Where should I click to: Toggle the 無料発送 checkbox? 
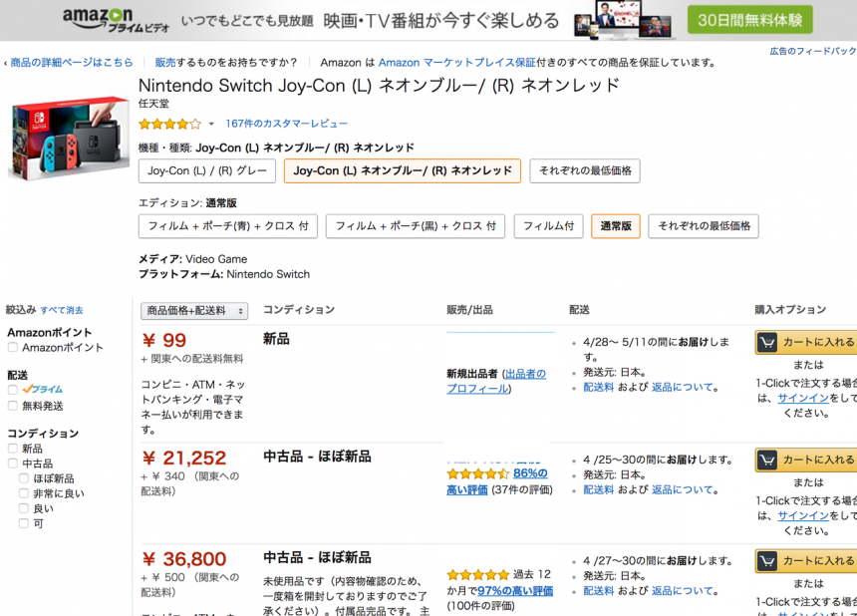coord(13,406)
